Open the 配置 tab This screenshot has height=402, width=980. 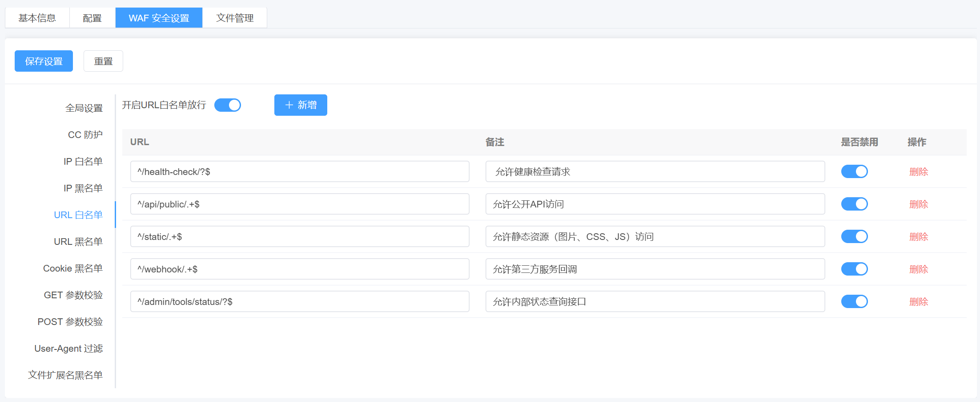(92, 18)
